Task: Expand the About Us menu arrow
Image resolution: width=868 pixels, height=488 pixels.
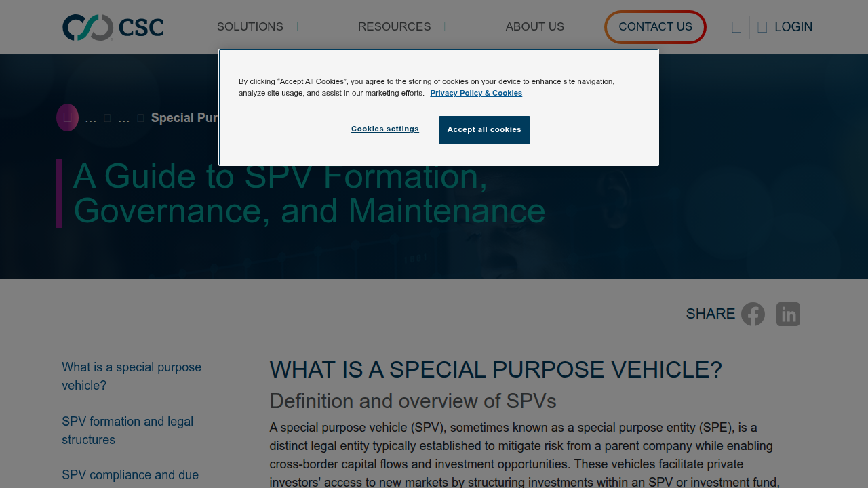Action: click(582, 27)
